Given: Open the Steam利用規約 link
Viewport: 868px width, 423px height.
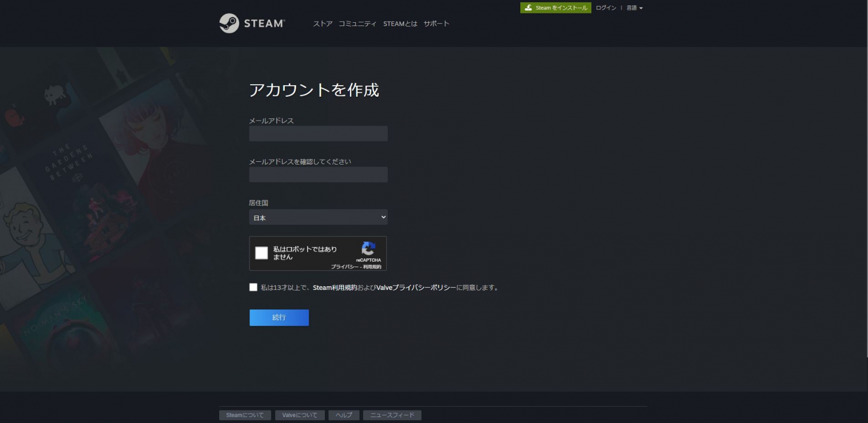Looking at the screenshot, I should [x=335, y=288].
